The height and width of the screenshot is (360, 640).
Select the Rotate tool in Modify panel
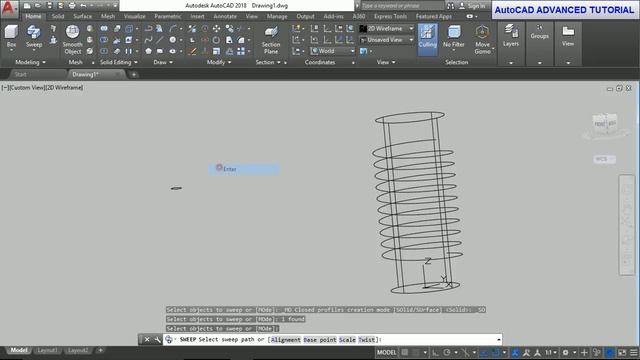click(x=216, y=40)
